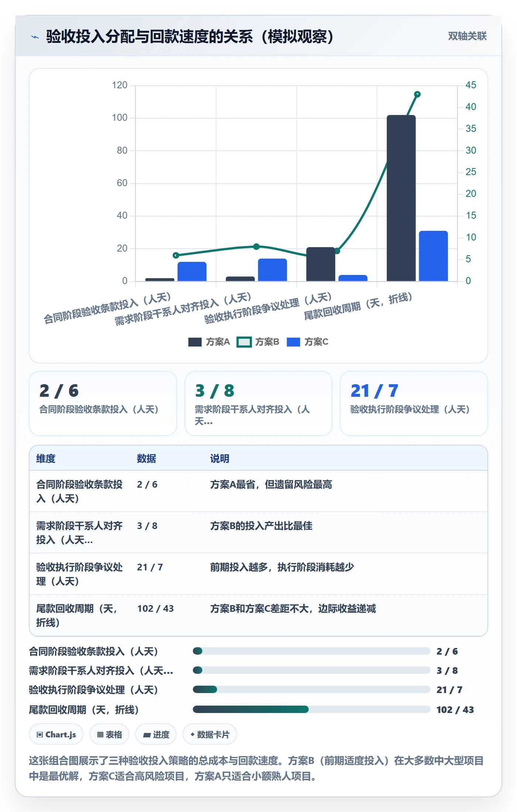Toggle the 方案B legend swatch

click(244, 342)
